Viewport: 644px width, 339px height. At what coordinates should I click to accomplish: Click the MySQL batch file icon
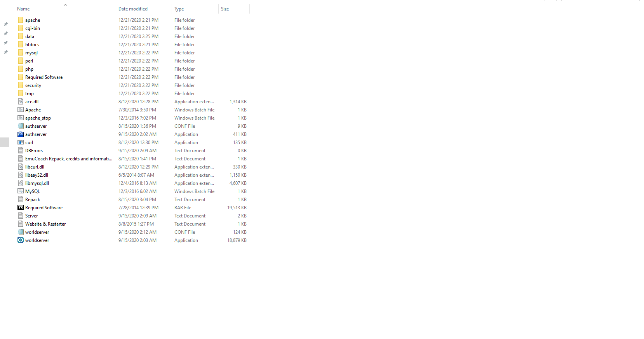(x=21, y=191)
